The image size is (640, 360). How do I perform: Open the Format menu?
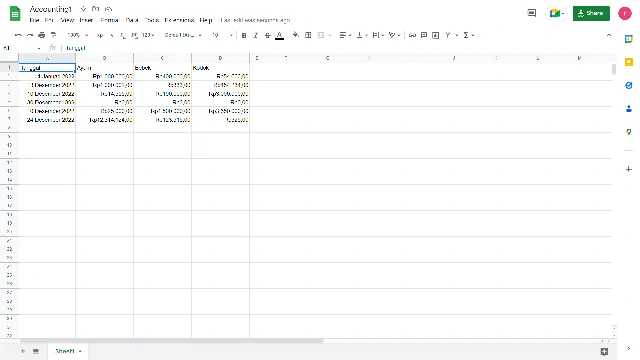pos(110,20)
